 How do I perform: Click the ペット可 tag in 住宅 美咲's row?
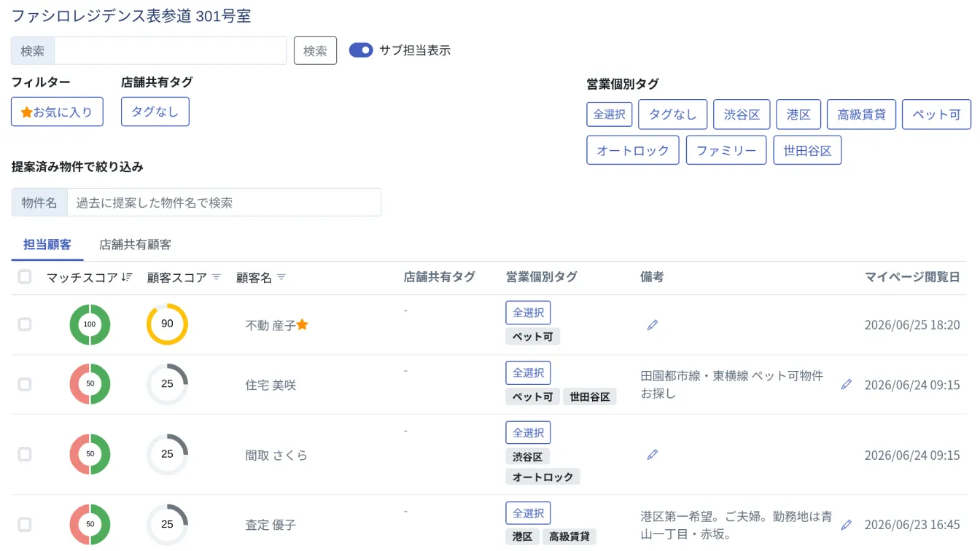[532, 396]
